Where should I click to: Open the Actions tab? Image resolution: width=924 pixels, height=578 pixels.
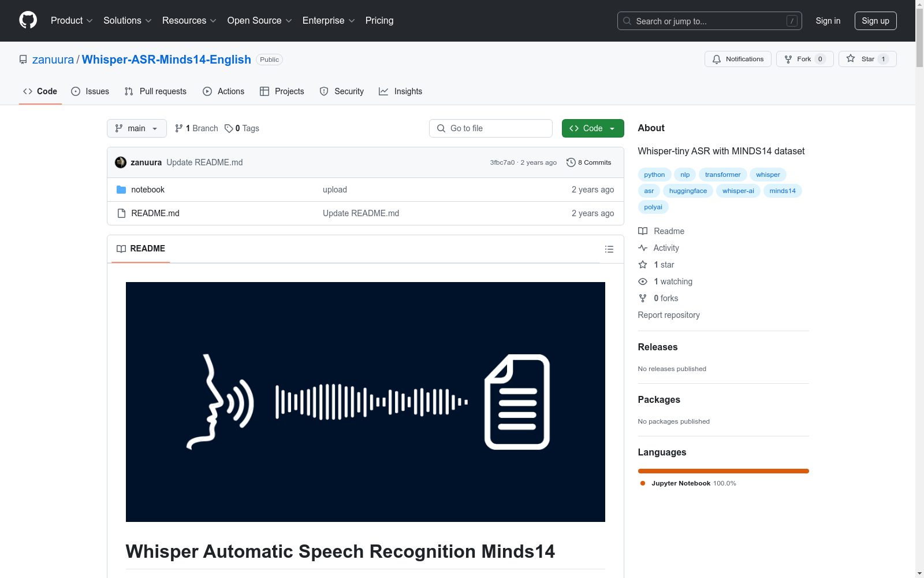pos(223,91)
